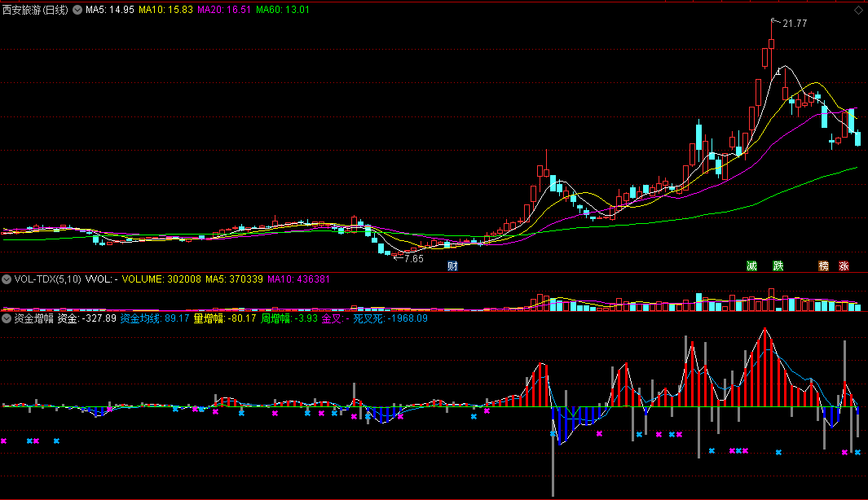Image resolution: width=868 pixels, height=500 pixels.
Task: Click the MA10: 15.83 label
Action: (x=165, y=10)
